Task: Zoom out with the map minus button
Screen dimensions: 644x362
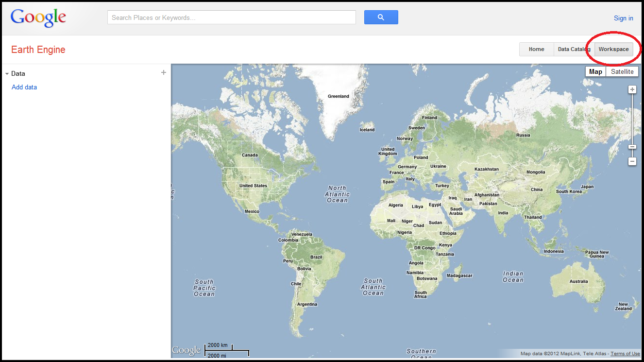Action: 632,161
